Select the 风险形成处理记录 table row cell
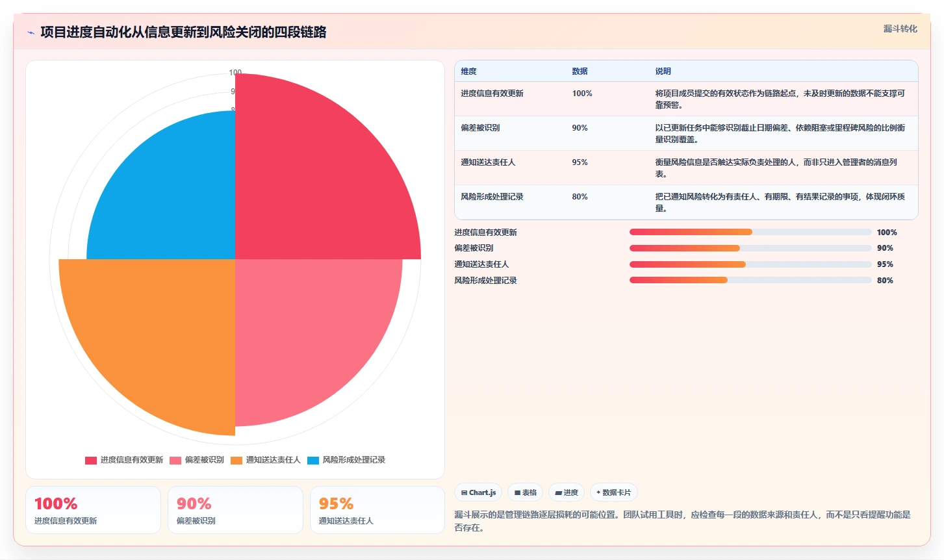 [492, 197]
